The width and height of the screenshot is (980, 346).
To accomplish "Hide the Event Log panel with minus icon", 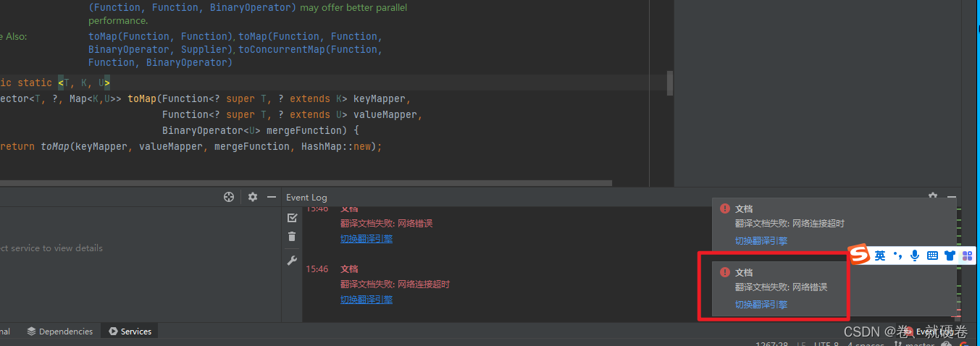I will [952, 197].
